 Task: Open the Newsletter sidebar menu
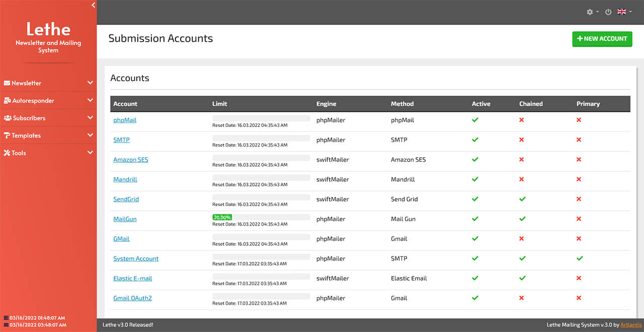(48, 83)
